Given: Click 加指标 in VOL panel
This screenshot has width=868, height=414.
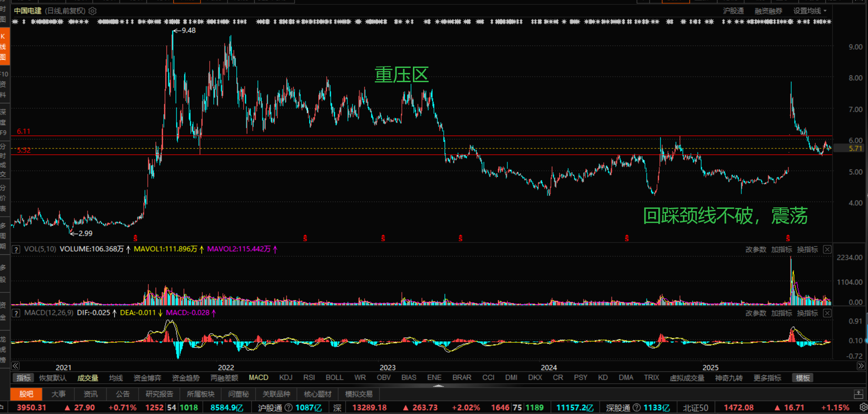Looking at the screenshot, I should 782,249.
